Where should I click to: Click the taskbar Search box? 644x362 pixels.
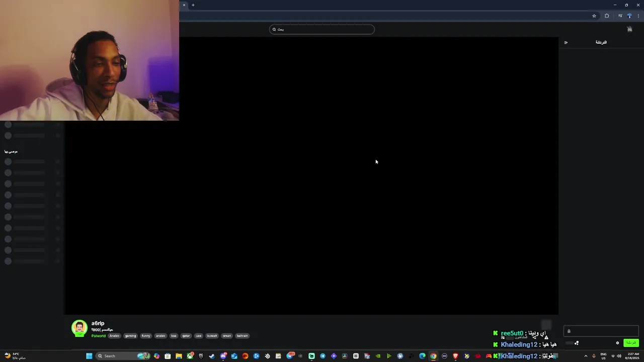tap(123, 356)
